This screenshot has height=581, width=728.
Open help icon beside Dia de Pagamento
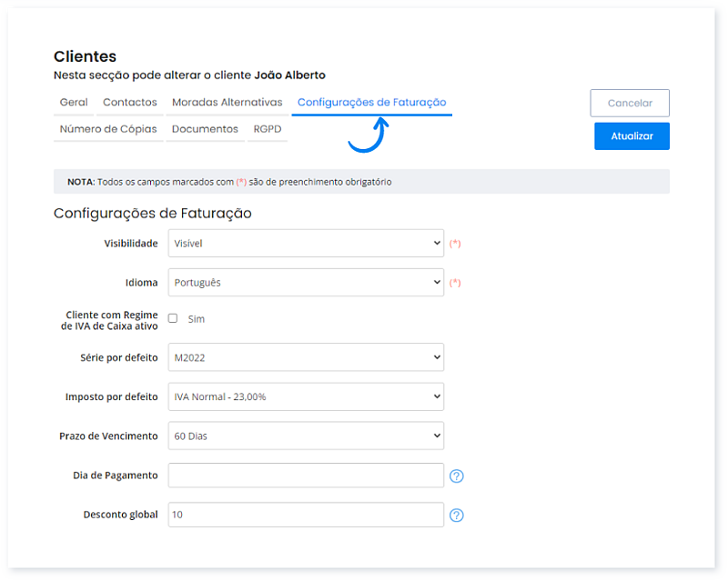pos(457,476)
